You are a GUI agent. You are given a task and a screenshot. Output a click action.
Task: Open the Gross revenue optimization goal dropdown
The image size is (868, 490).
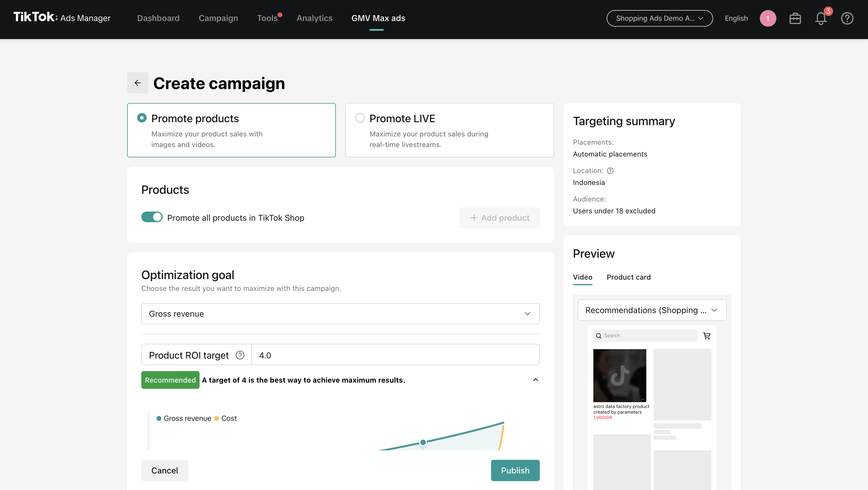340,314
